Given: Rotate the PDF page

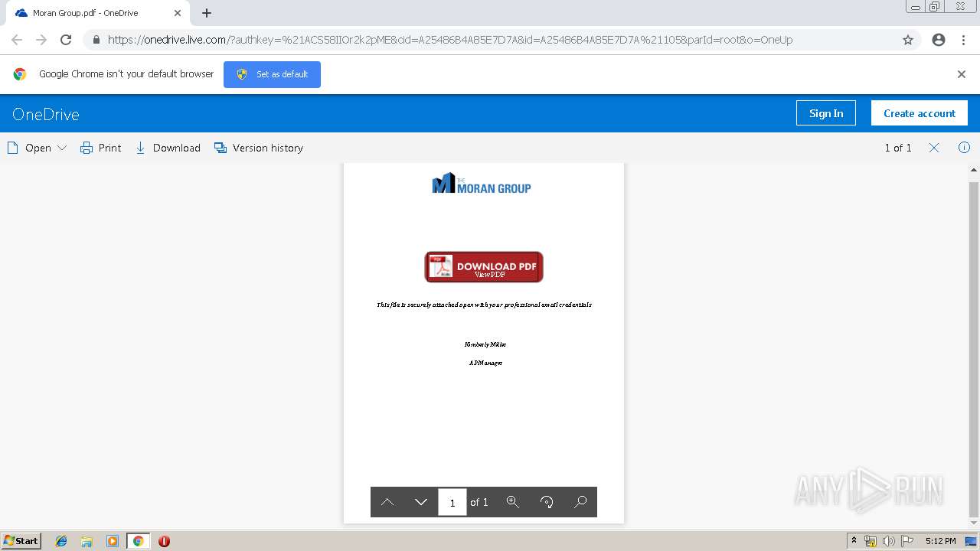Looking at the screenshot, I should click(547, 502).
